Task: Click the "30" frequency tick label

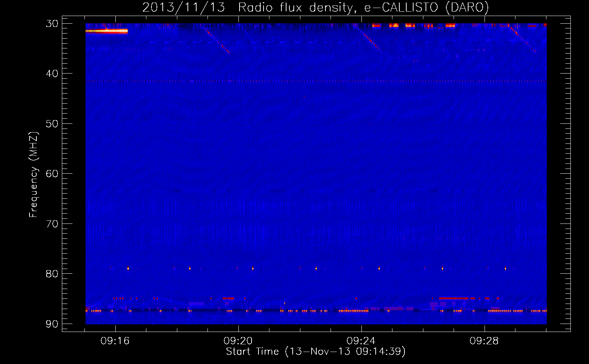Action: [x=52, y=24]
